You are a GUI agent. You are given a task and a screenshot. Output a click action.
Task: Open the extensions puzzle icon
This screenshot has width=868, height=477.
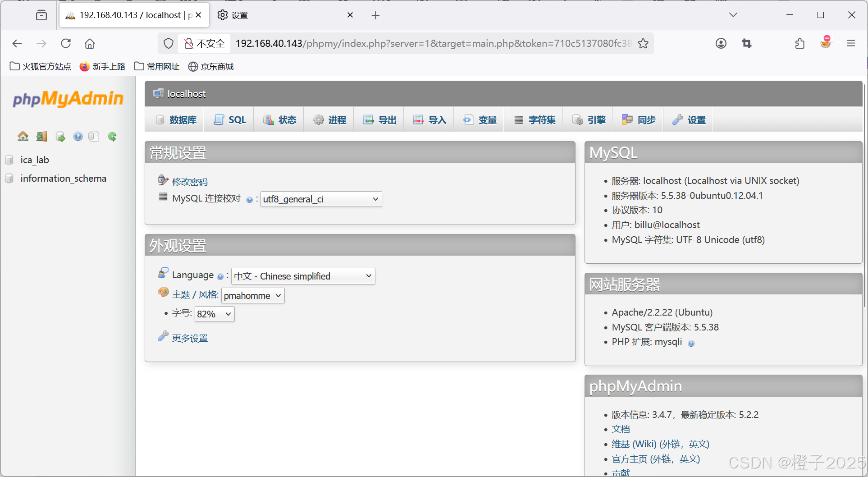click(x=800, y=43)
